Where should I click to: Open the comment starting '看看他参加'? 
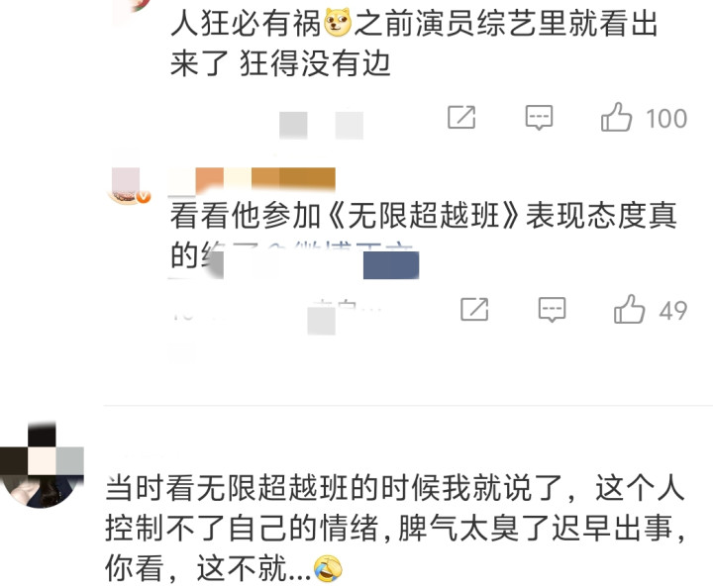click(424, 236)
